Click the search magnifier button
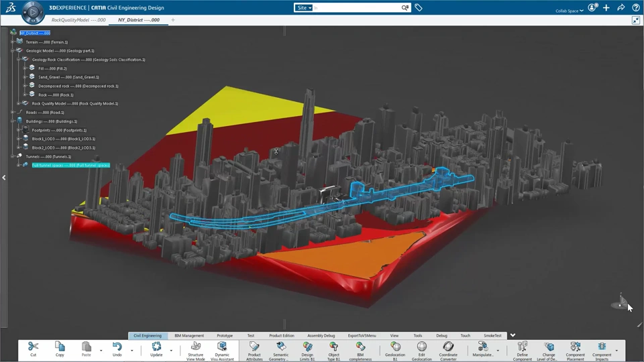 coord(405,7)
